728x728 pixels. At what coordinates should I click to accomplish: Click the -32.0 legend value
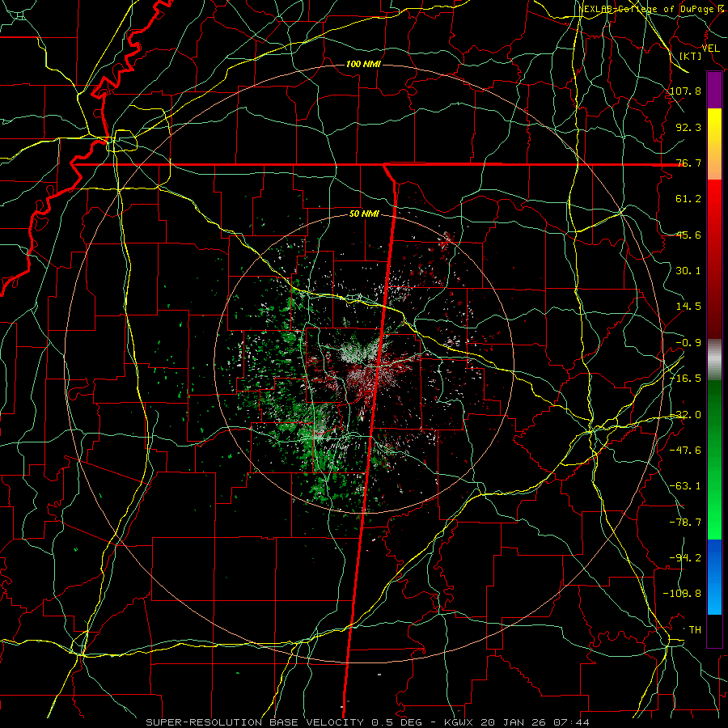tap(685, 415)
